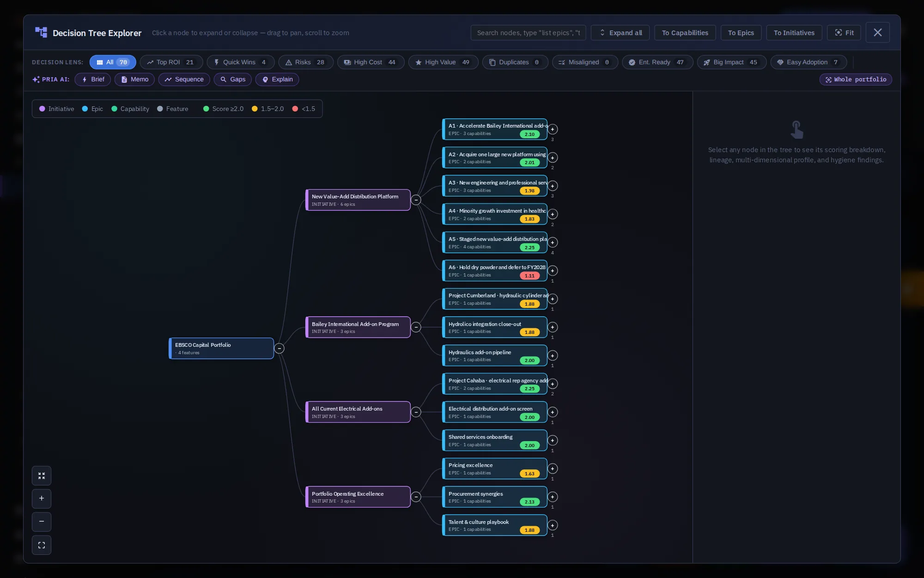Open the Brief AI action
Viewport: 924px width, 578px height.
pos(93,80)
